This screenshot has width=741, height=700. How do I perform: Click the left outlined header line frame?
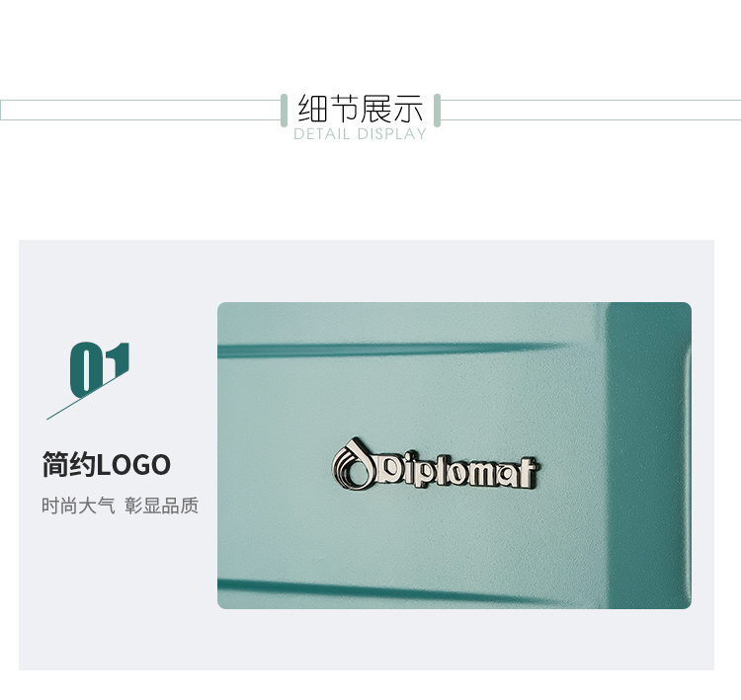click(140, 110)
